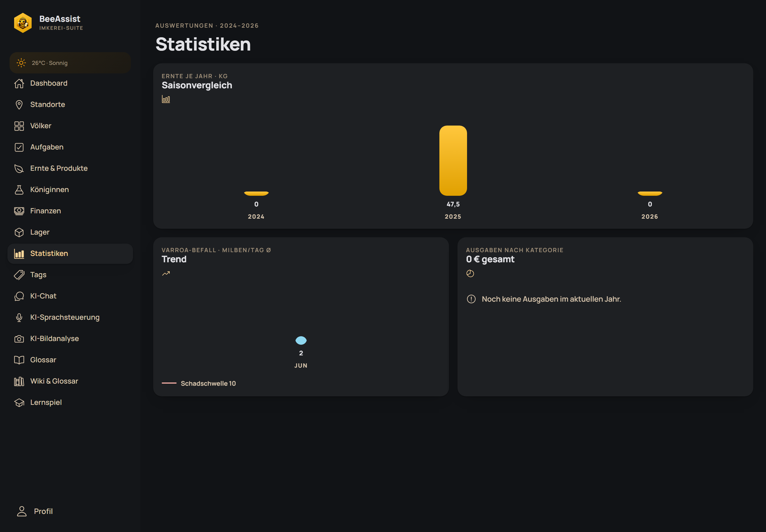Click the KI-Chat speech bubble icon

[x=19, y=296]
